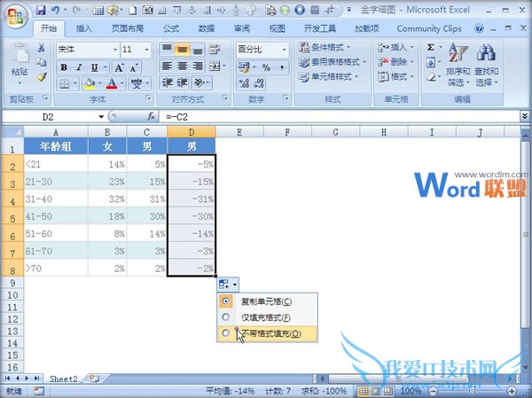Apply comma style
This screenshot has width=532, height=398.
tap(282, 67)
